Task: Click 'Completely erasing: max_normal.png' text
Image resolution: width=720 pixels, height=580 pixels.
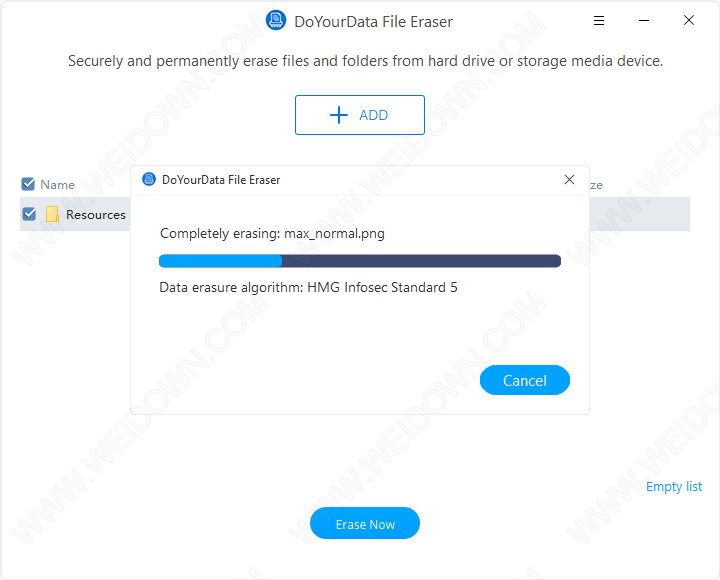Action: pyautogui.click(x=272, y=234)
